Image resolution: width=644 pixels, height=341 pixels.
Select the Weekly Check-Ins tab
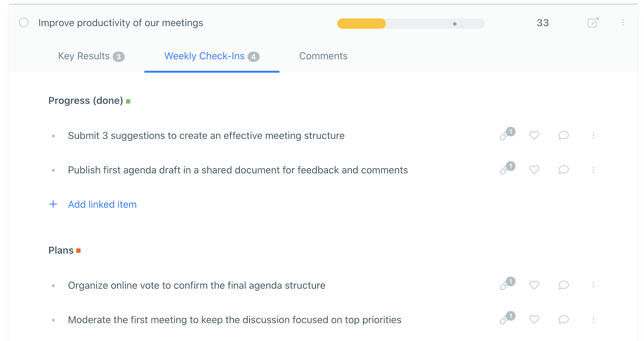click(212, 56)
